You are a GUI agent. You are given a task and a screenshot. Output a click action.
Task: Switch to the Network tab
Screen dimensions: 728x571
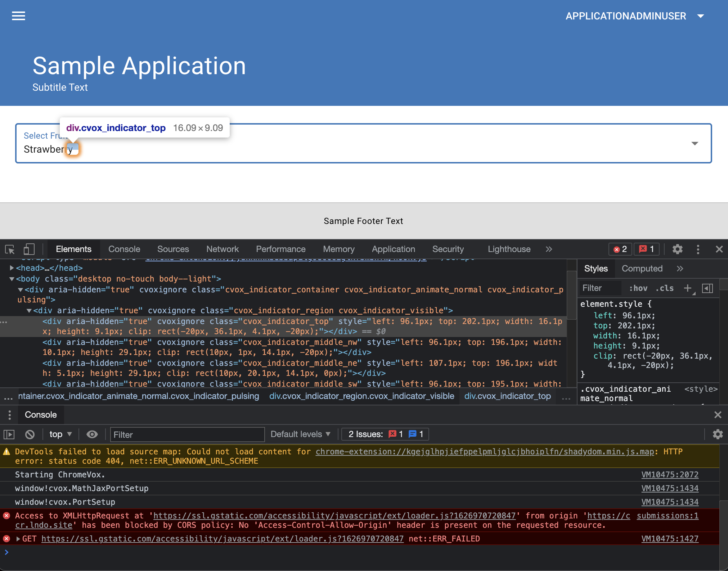coord(222,249)
